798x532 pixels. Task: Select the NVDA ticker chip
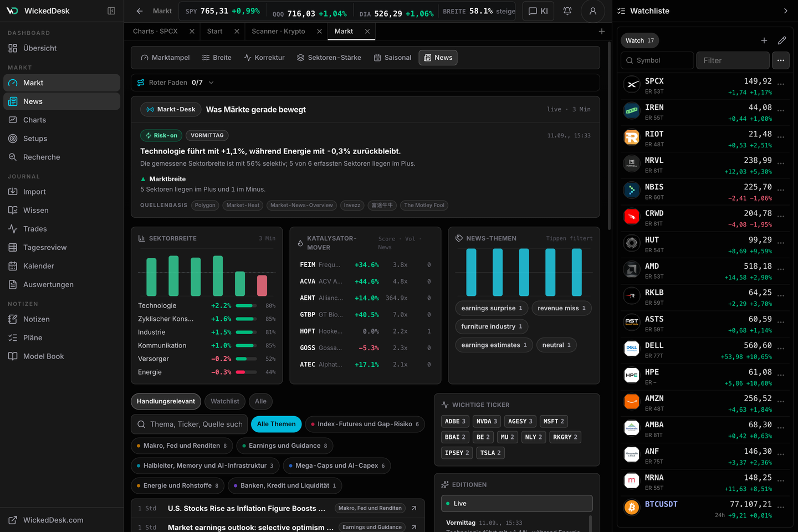point(487,422)
